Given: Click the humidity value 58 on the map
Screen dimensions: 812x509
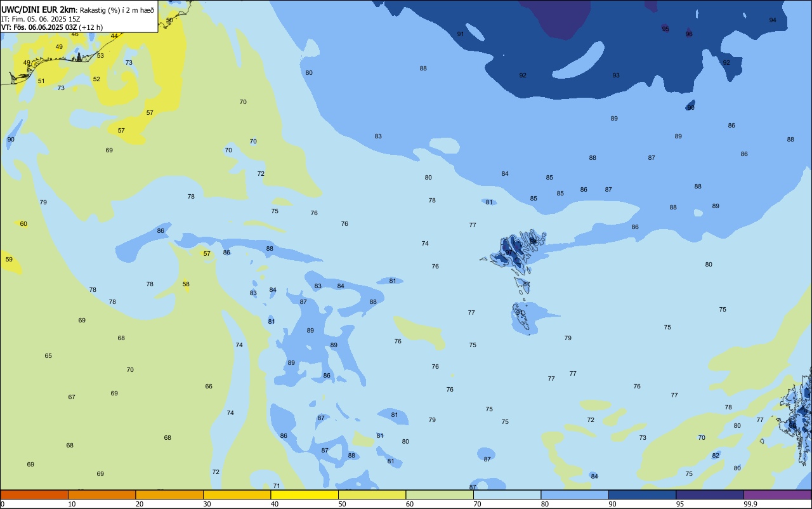Looking at the screenshot, I should 186,284.
